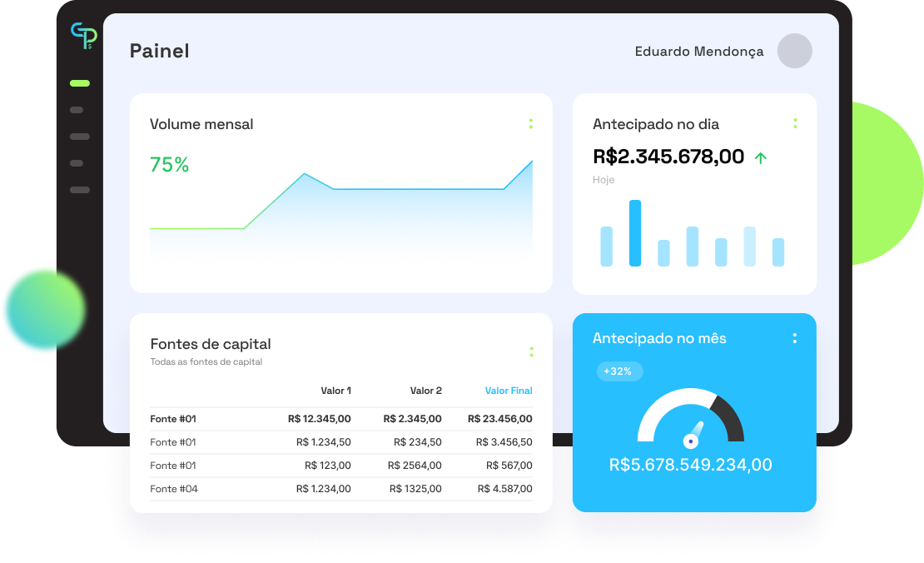924x563 pixels.
Task: Click the green dots icon on Volume mensal card
Action: (x=531, y=123)
